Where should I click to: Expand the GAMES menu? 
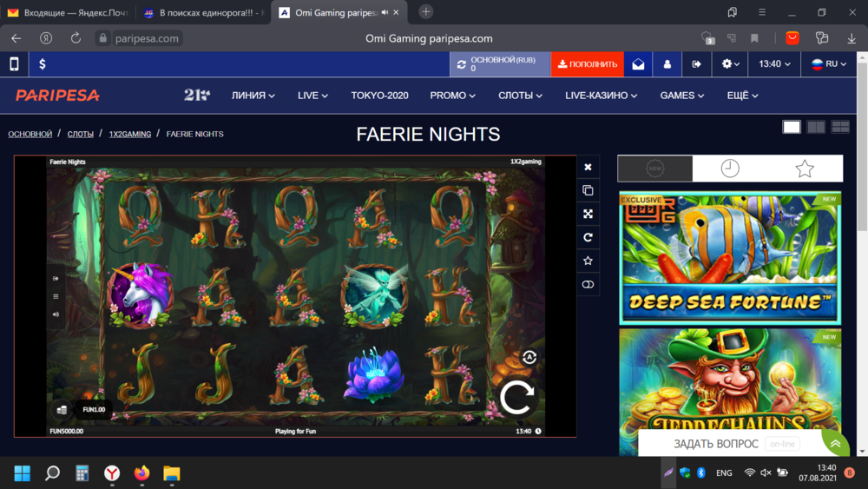pos(682,96)
